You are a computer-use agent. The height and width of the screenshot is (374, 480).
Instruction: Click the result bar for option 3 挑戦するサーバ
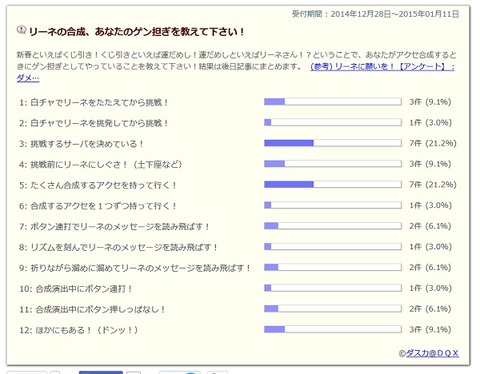[333, 143]
